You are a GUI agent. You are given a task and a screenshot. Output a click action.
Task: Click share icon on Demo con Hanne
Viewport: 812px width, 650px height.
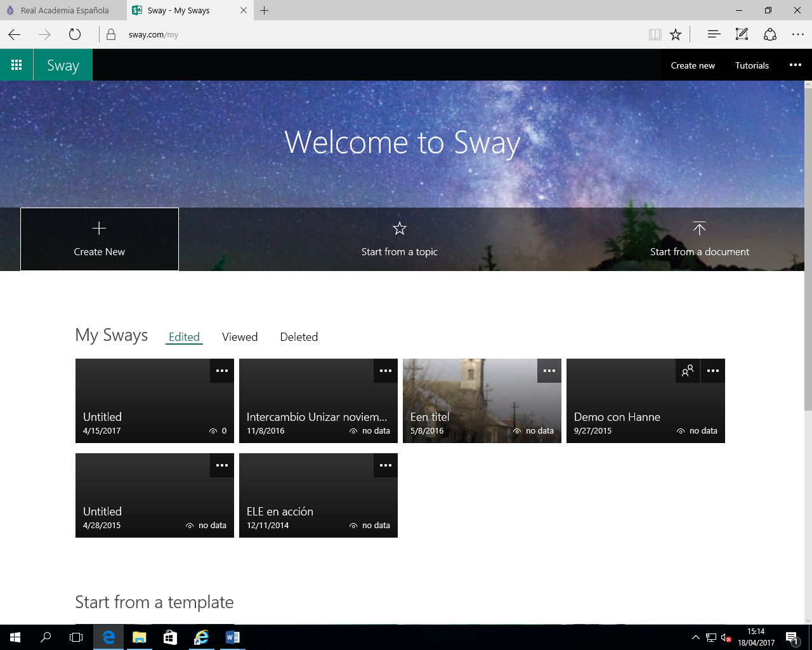(687, 371)
